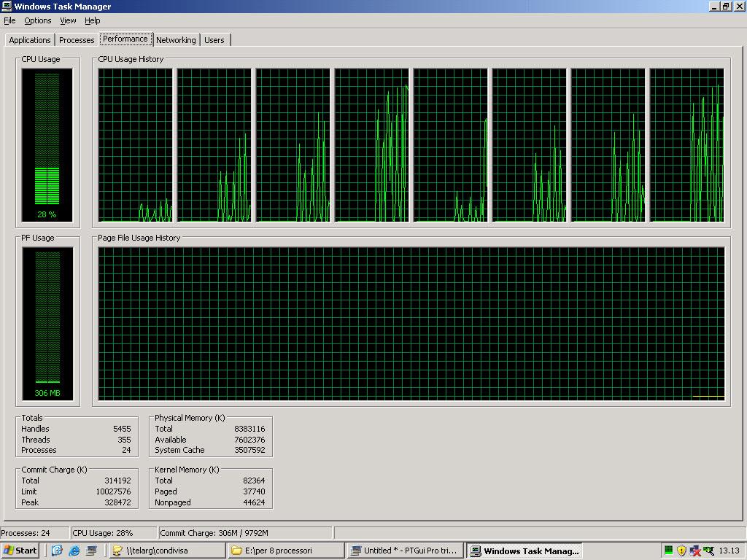Click the Paged kernel memory value 37740
This screenshot has width=747, height=560.
[x=254, y=491]
